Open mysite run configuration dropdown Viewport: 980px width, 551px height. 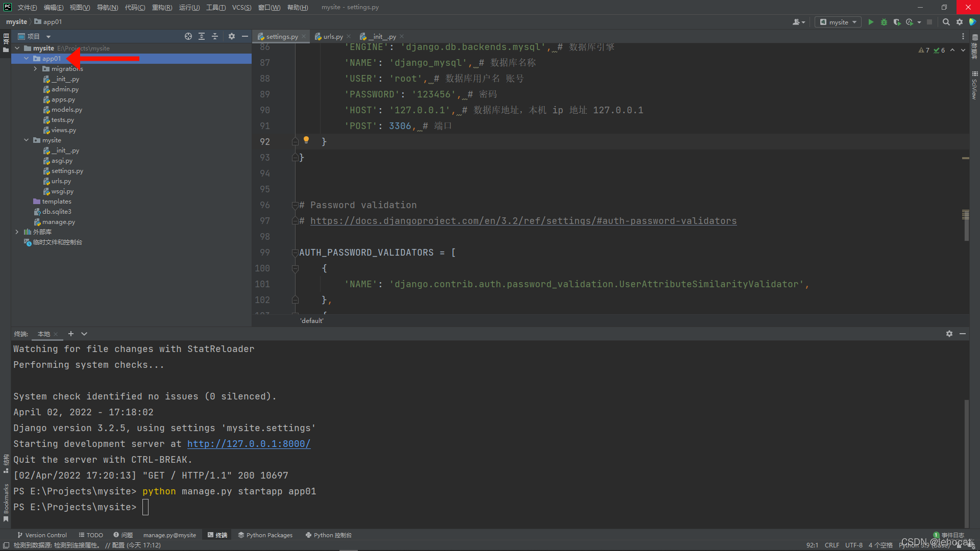[838, 22]
